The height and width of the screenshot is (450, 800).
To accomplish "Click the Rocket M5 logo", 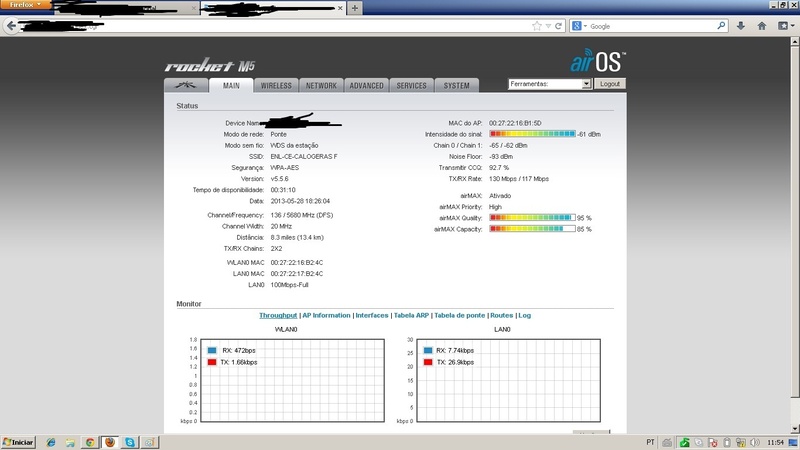I will coord(210,65).
